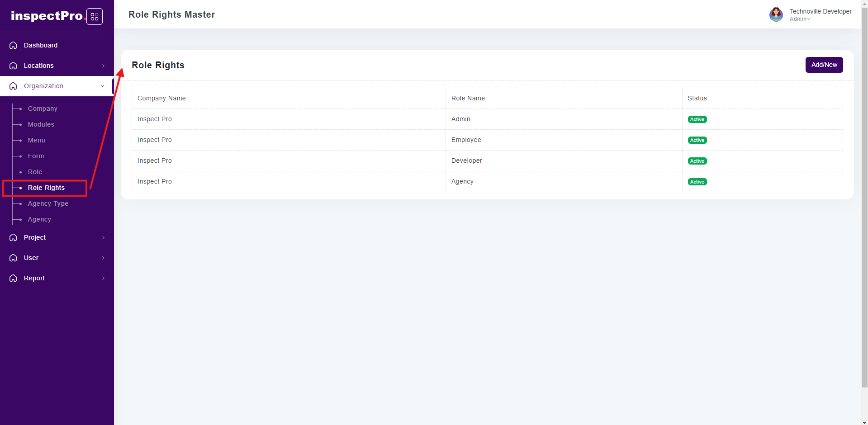Open the Company submenu item
This screenshot has height=425, width=868.
(x=43, y=109)
